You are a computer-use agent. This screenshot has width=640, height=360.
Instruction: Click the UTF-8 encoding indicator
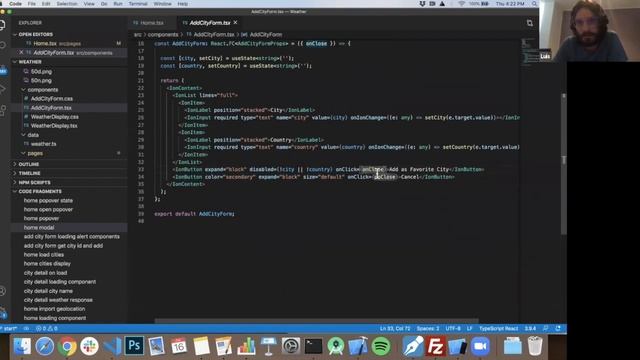pyautogui.click(x=453, y=329)
